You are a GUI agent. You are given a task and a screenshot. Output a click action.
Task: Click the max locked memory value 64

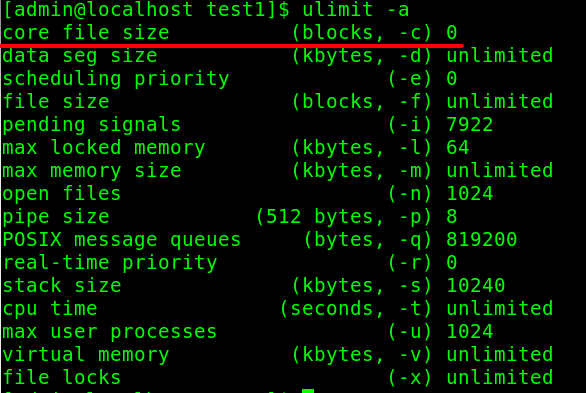tap(458, 147)
